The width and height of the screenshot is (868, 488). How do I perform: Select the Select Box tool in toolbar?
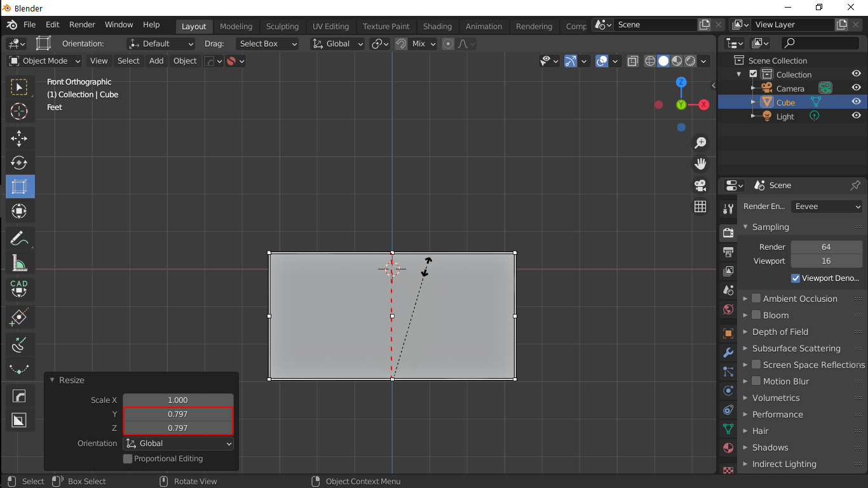(19, 87)
